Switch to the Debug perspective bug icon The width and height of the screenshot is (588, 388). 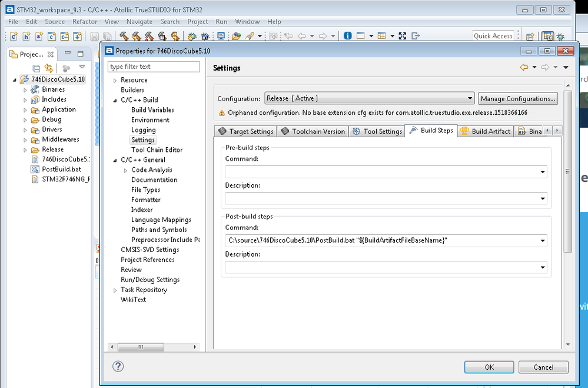tap(560, 37)
